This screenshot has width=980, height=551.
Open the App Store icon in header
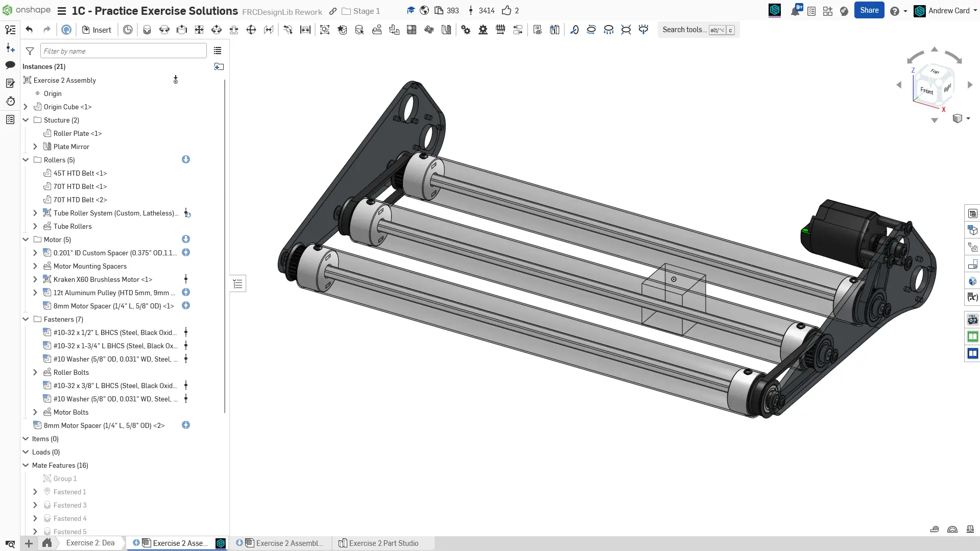tap(828, 11)
